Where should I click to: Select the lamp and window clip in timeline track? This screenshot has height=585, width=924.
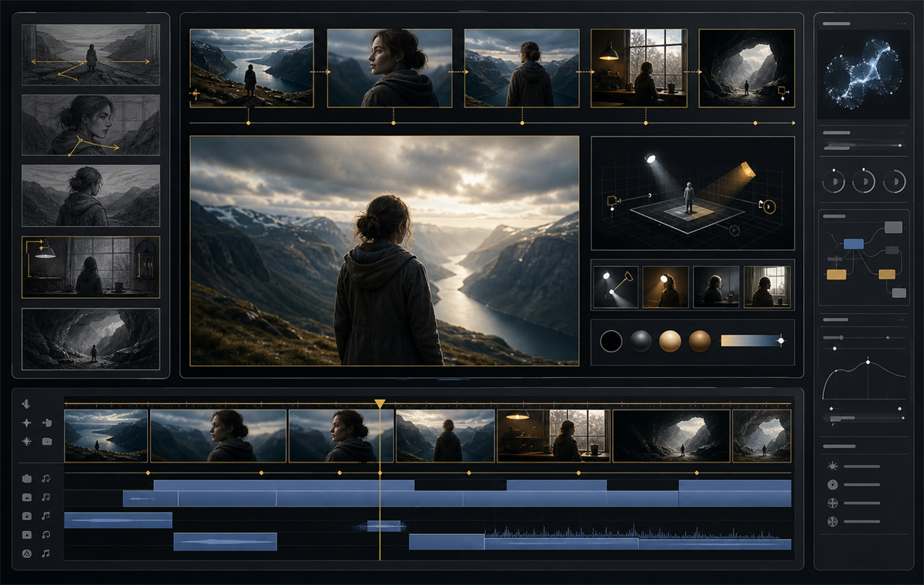(554, 436)
